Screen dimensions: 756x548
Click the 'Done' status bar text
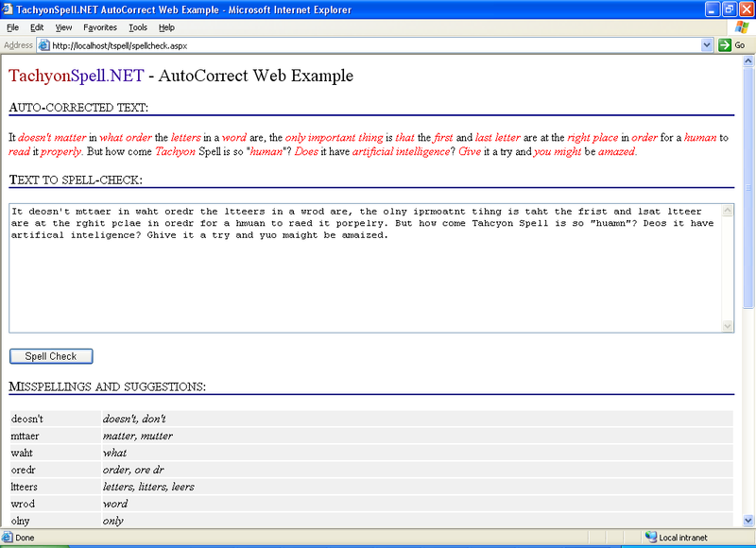point(25,538)
